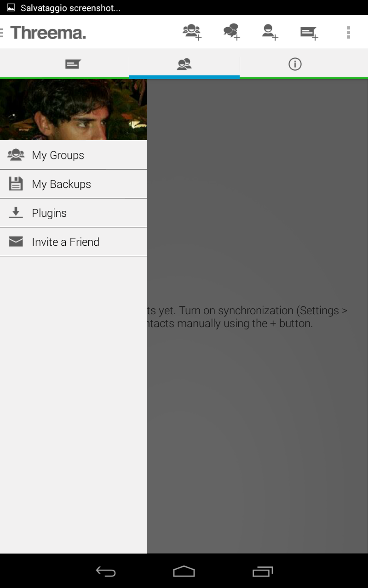Switch to the messages tab
Viewport: 368px width, 588px height.
[x=73, y=64]
